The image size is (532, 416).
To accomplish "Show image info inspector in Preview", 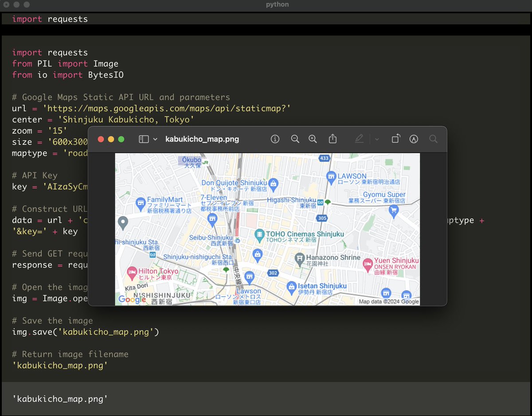I will [x=275, y=139].
